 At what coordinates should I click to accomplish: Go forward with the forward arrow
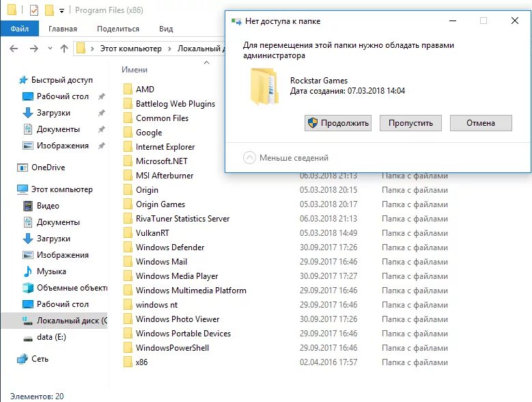point(34,49)
